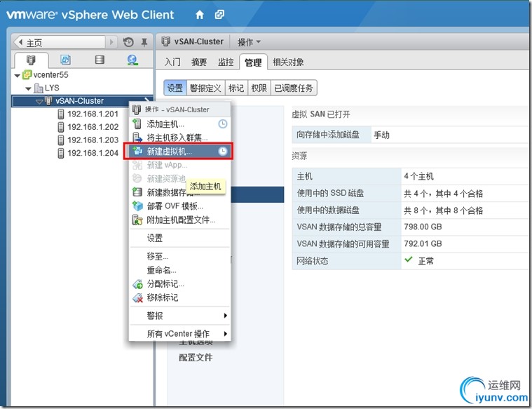Click the 手动 disk claiming value

click(x=382, y=135)
